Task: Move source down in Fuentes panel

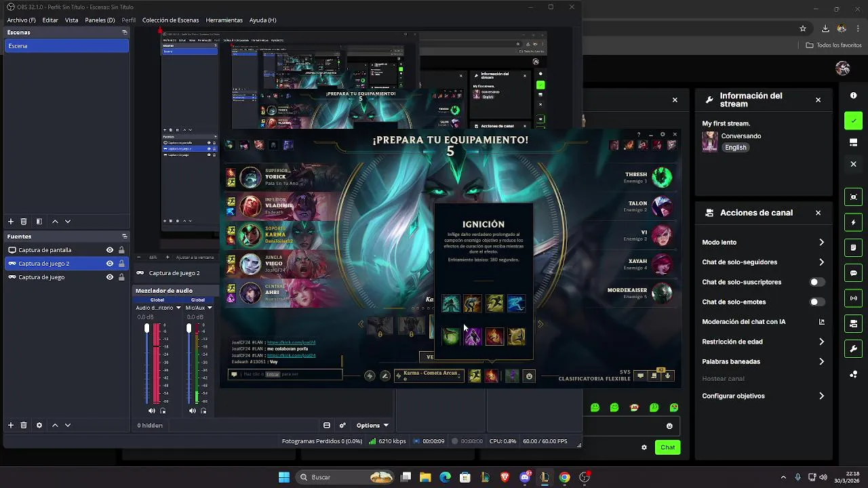Action: (x=68, y=426)
